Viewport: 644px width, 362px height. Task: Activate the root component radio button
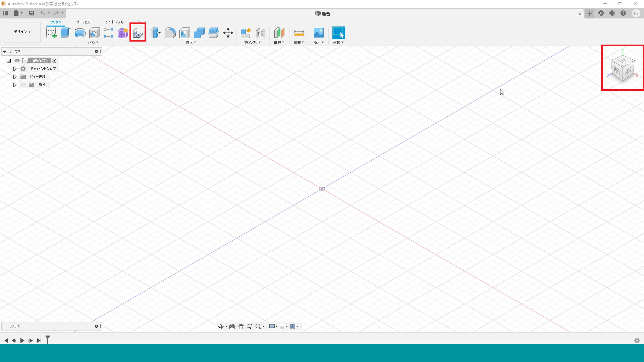pos(54,61)
